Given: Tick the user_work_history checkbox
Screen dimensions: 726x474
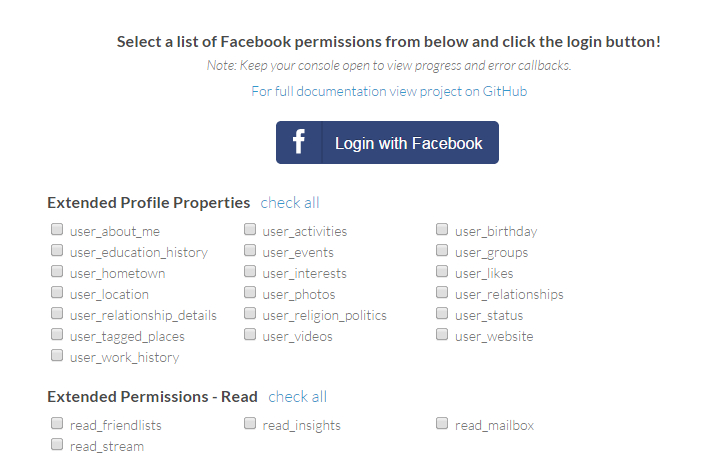Looking at the screenshot, I should 57,356.
